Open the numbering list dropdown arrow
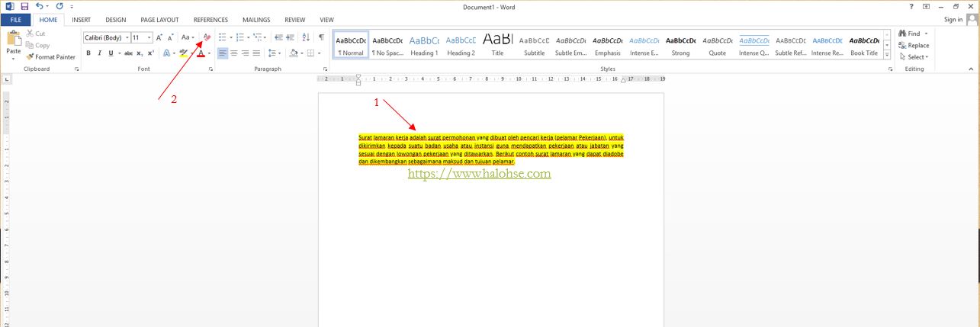The width and height of the screenshot is (980, 327). [249, 37]
